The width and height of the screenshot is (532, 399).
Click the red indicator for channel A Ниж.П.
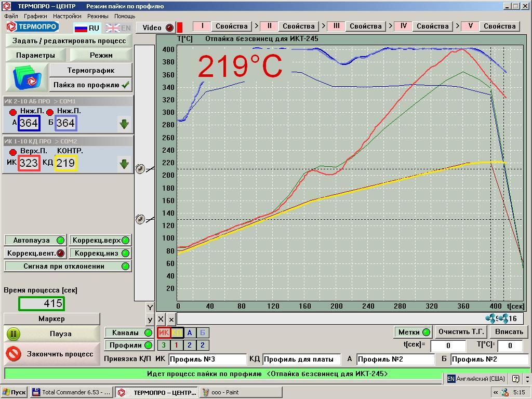13,112
